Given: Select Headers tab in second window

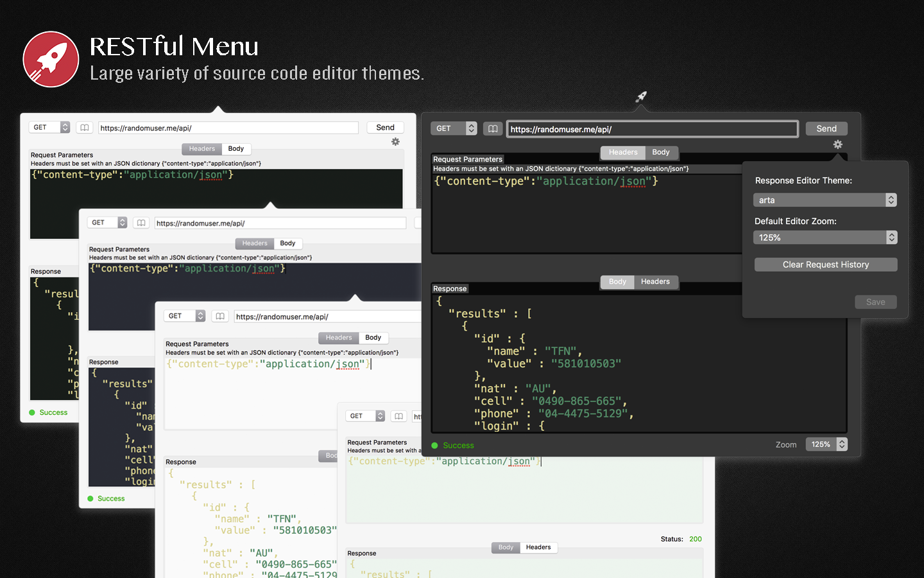Looking at the screenshot, I should (x=255, y=243).
